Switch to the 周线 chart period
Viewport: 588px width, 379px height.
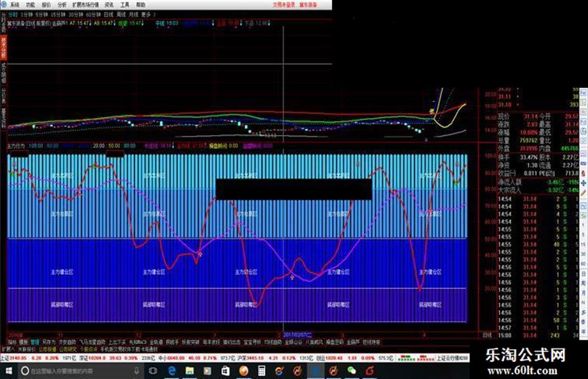tap(121, 14)
